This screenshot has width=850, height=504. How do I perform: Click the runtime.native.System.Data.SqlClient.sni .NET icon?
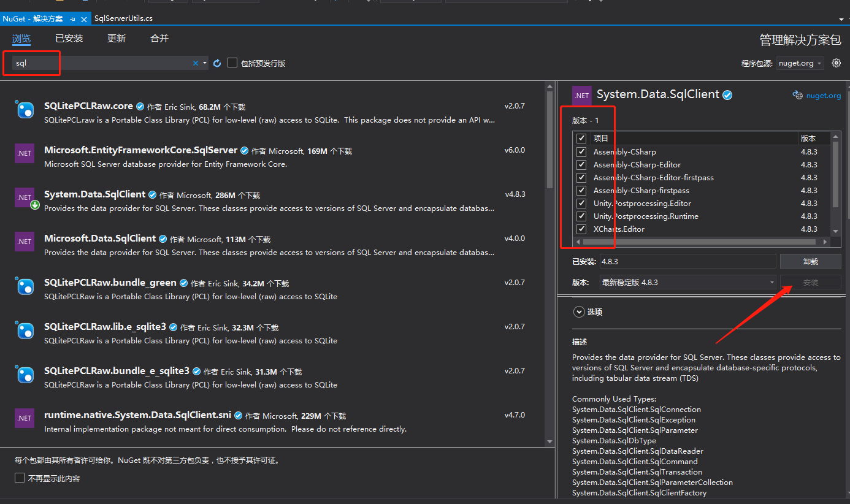pos(25,418)
